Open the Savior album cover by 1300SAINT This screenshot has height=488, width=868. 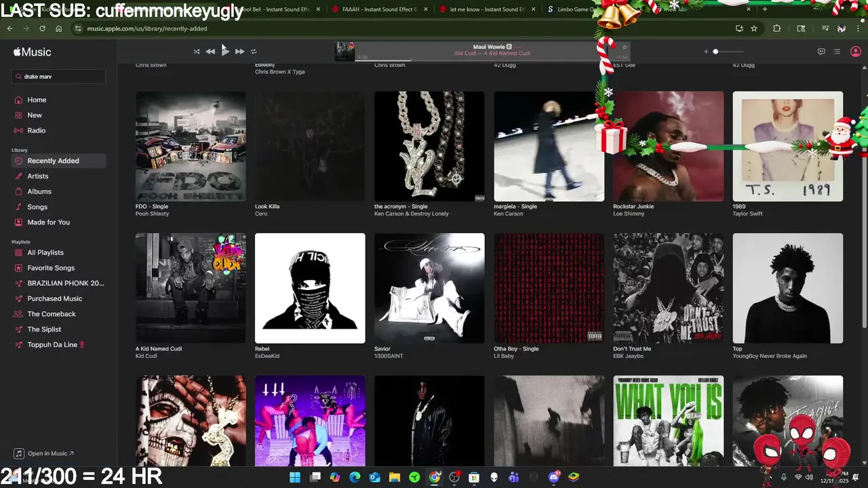pyautogui.click(x=429, y=289)
